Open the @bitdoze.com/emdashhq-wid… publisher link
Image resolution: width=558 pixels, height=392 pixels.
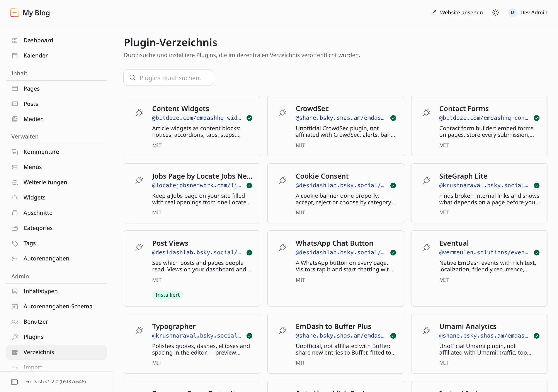(196, 118)
